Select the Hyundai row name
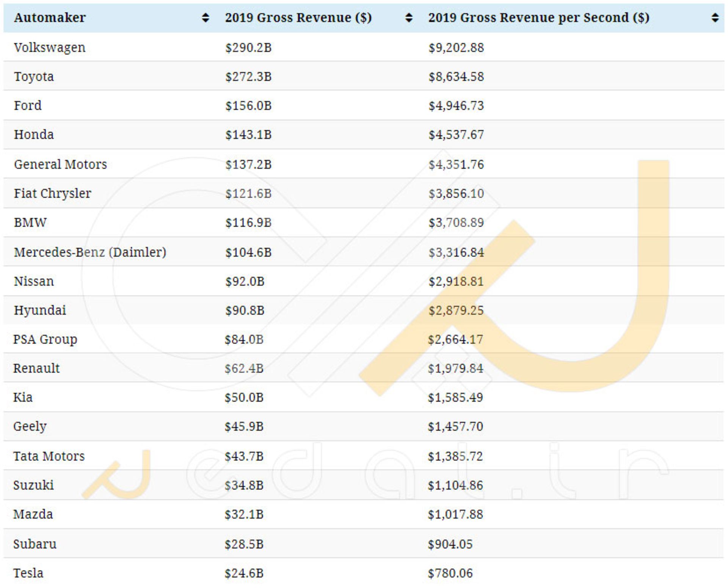 tap(40, 310)
